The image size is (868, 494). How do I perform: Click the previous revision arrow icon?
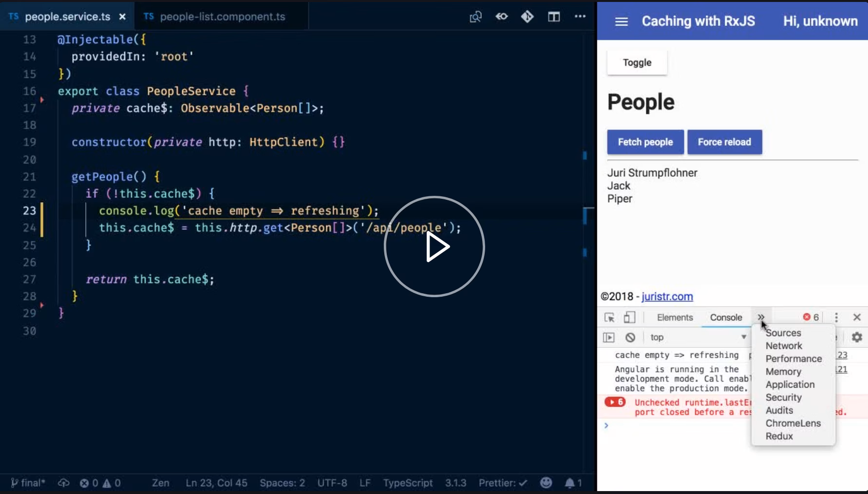tap(501, 17)
